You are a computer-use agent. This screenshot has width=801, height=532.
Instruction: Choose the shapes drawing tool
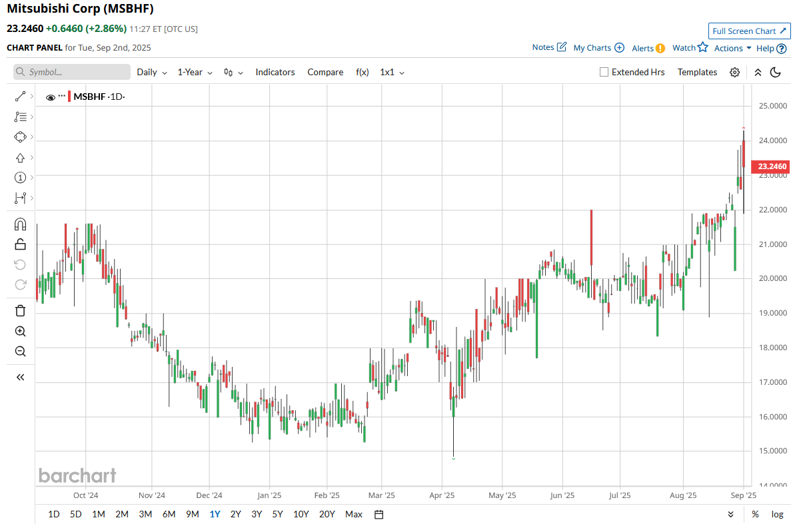[x=20, y=137]
